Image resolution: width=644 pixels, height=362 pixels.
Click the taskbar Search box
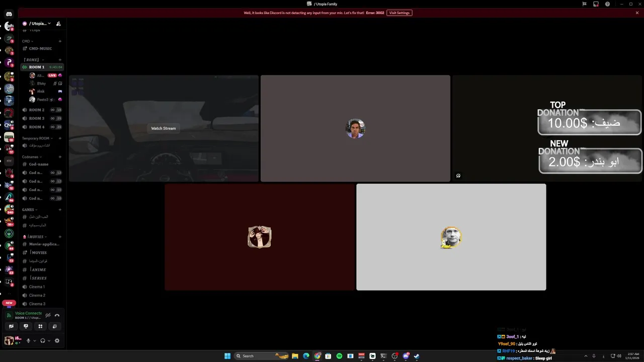click(262, 356)
